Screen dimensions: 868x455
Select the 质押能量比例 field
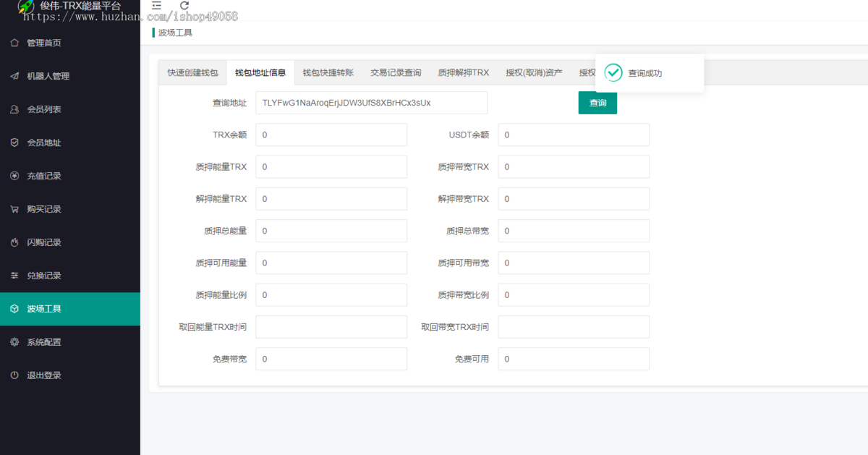click(x=331, y=294)
